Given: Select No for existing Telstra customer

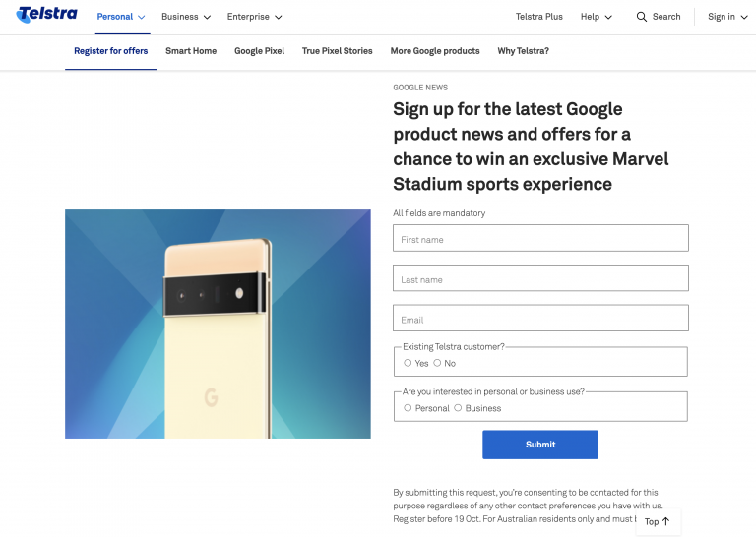Looking at the screenshot, I should tap(437, 363).
